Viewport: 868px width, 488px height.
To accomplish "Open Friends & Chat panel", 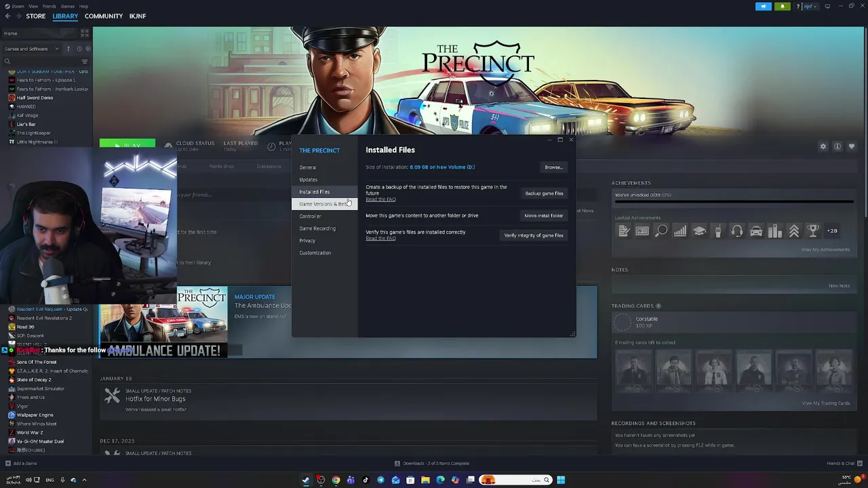I will (x=843, y=464).
